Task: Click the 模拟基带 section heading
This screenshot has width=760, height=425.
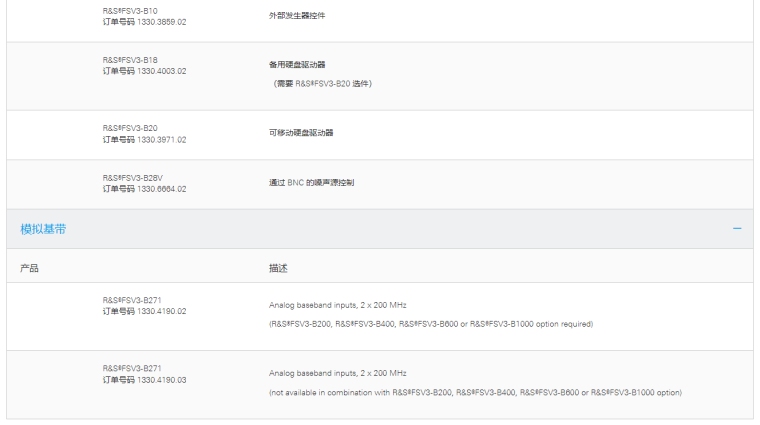Action: point(43,229)
